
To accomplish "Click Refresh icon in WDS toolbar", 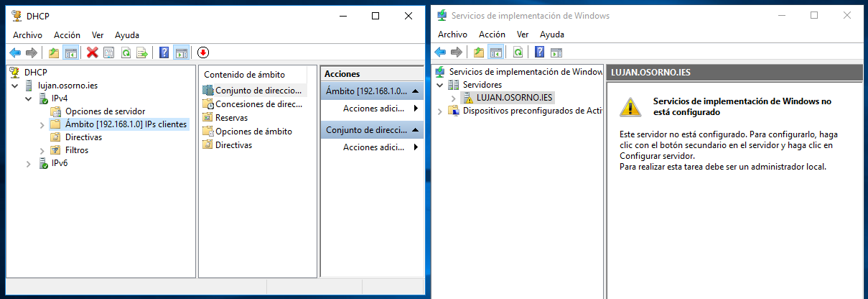I will coord(516,52).
